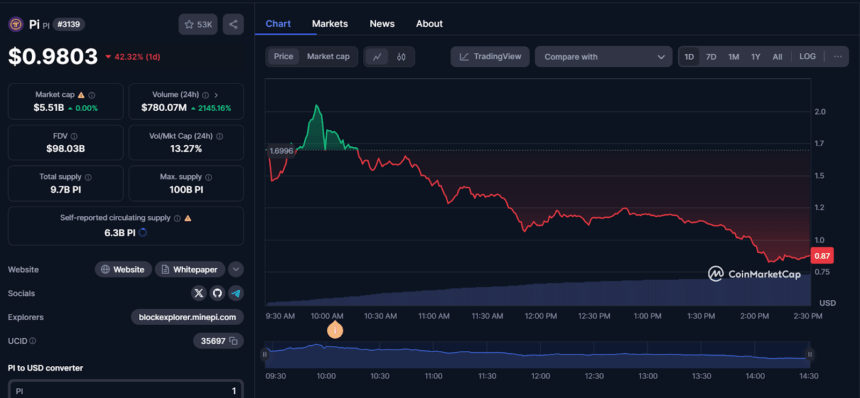Screen dimensions: 860x398
Task: Select the 1D time range
Action: click(689, 56)
